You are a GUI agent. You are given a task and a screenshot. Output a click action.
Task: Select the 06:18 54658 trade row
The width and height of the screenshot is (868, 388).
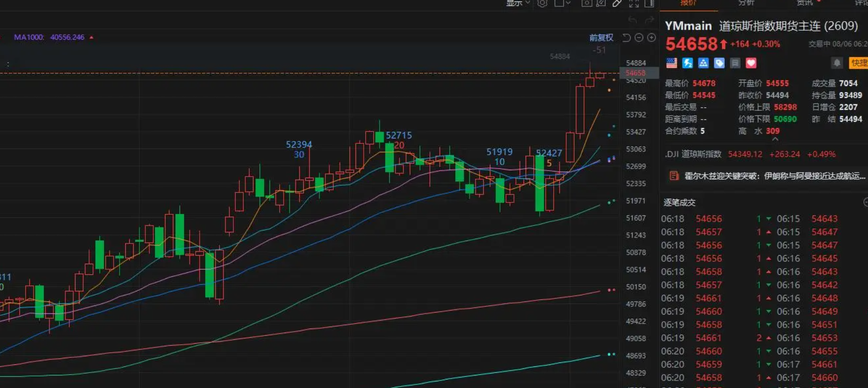(x=717, y=272)
